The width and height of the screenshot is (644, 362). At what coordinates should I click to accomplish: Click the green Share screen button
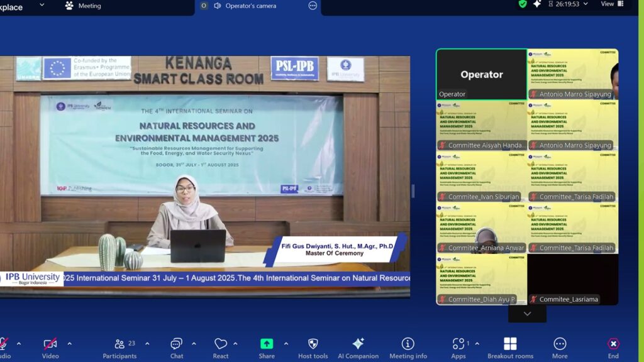point(267,344)
